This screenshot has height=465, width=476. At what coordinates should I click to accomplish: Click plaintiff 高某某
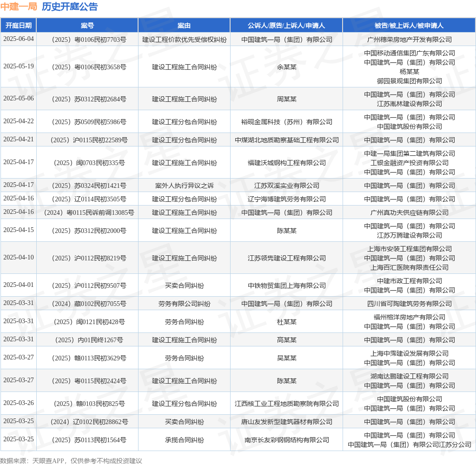[x=286, y=340]
